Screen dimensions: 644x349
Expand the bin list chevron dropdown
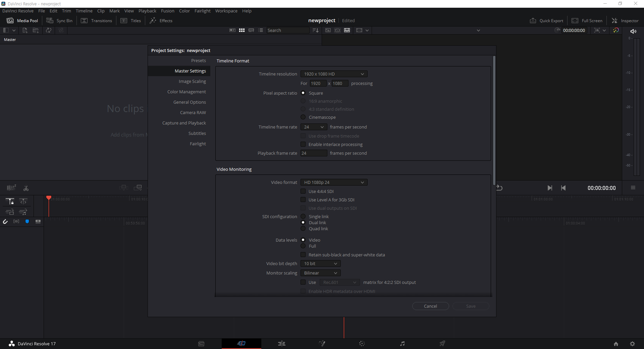coord(14,30)
